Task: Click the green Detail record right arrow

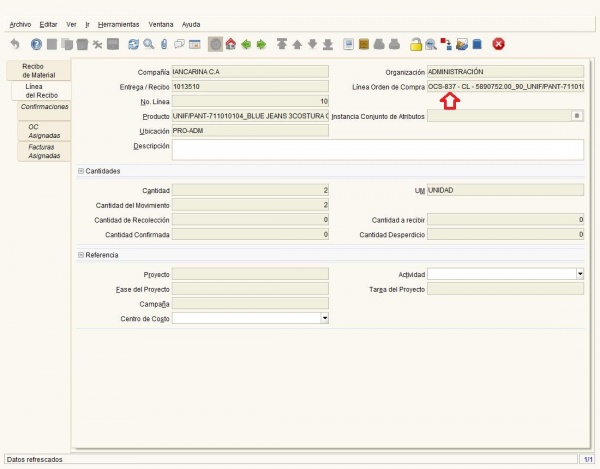Action: (261, 44)
